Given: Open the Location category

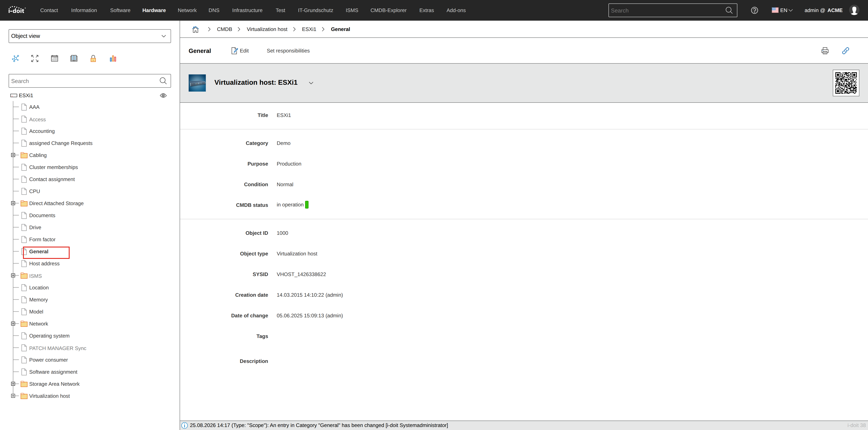Looking at the screenshot, I should (x=39, y=288).
